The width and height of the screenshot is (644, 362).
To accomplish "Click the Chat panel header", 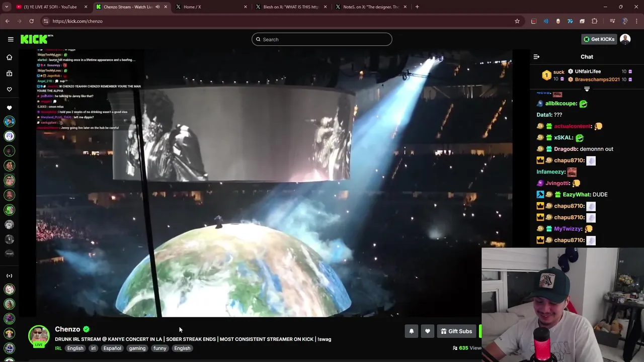I will [x=587, y=57].
